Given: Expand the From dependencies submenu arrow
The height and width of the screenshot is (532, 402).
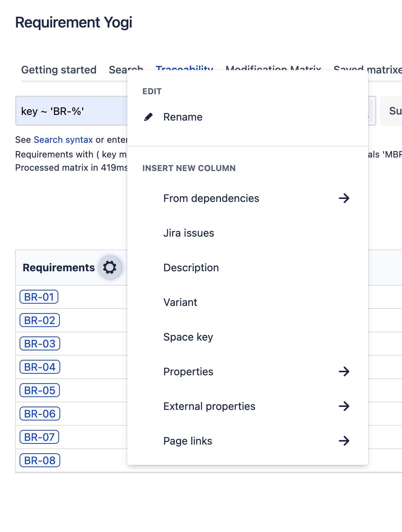Looking at the screenshot, I should click(x=344, y=198).
